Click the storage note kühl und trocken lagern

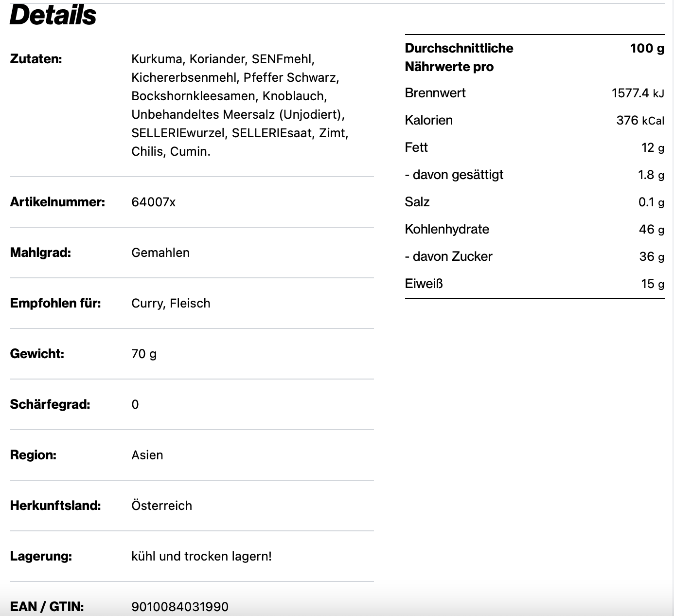(201, 556)
